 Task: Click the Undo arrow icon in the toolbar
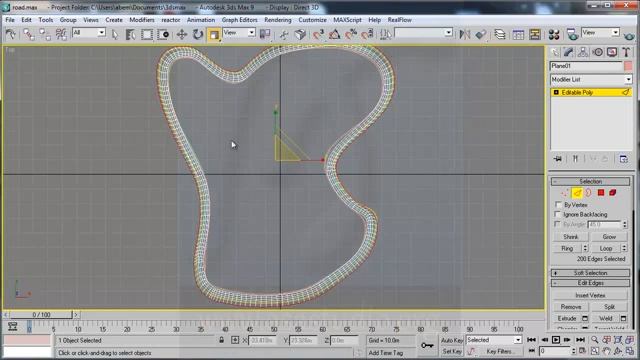pyautogui.click(x=11, y=34)
